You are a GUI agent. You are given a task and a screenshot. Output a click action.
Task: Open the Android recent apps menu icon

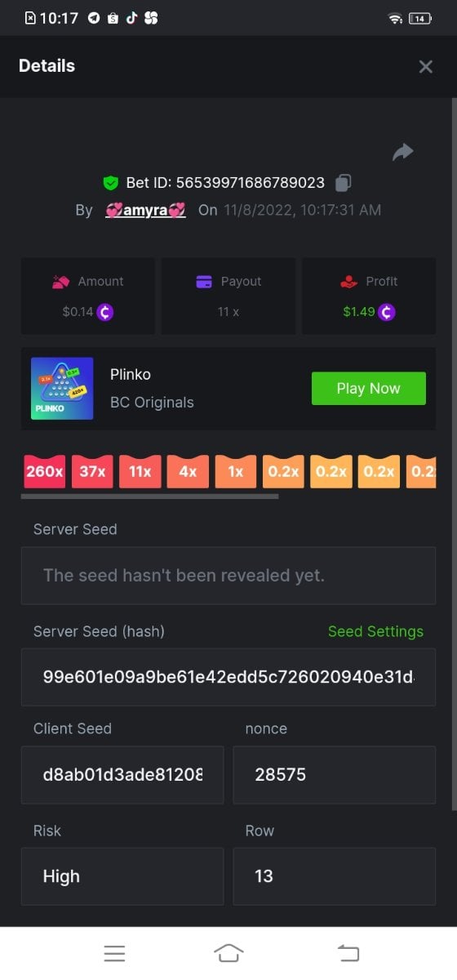[114, 953]
